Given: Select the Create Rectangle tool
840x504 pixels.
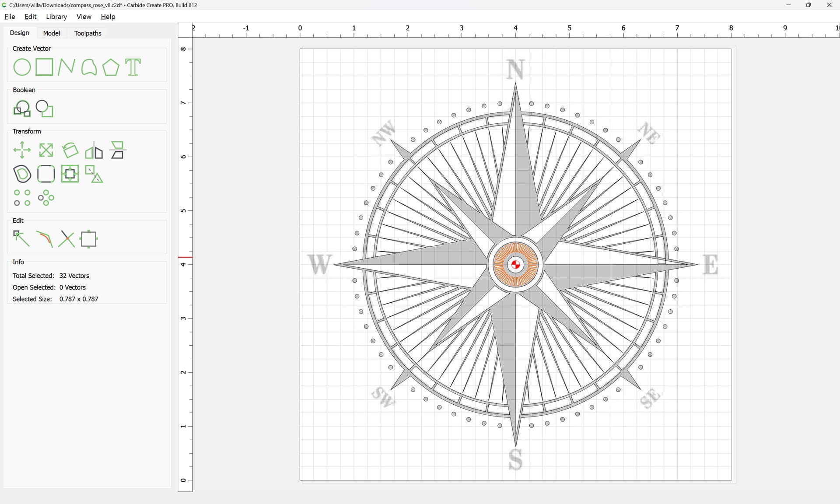Looking at the screenshot, I should (44, 67).
